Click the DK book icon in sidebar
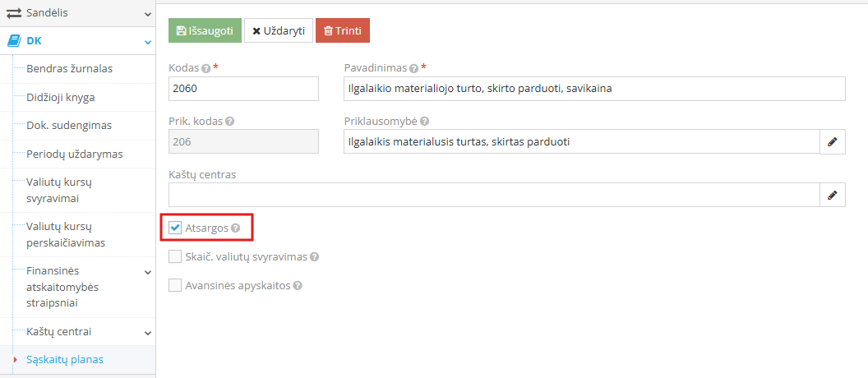This screenshot has height=378, width=868. tap(14, 41)
